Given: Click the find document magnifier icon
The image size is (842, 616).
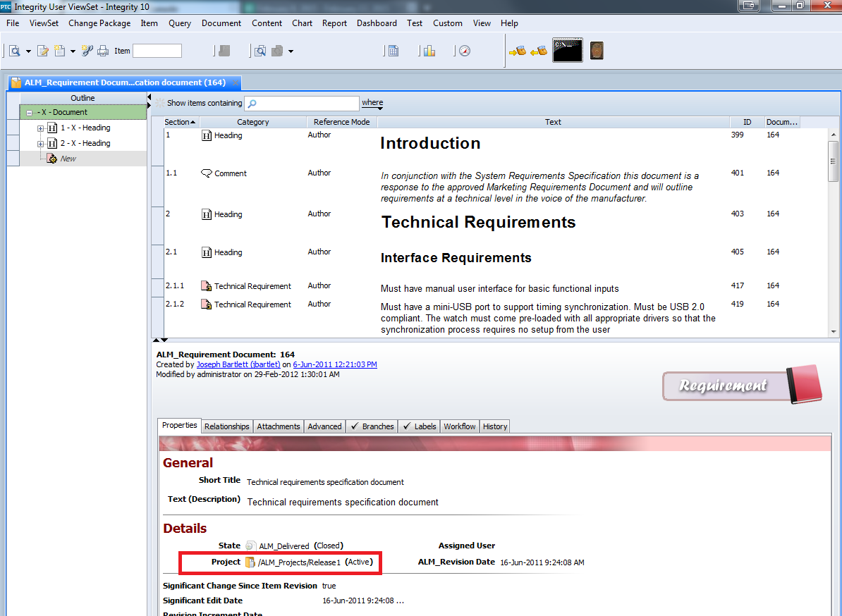Looking at the screenshot, I should (x=260, y=51).
